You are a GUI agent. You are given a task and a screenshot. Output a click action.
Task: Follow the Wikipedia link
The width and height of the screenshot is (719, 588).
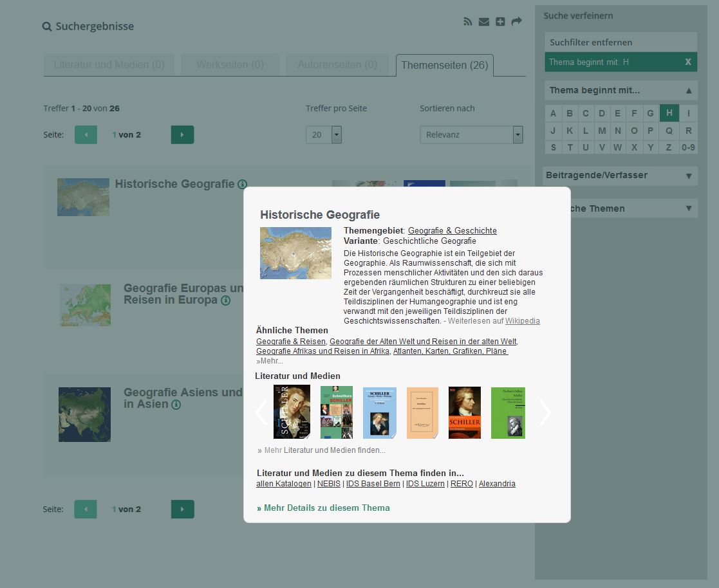pos(522,321)
